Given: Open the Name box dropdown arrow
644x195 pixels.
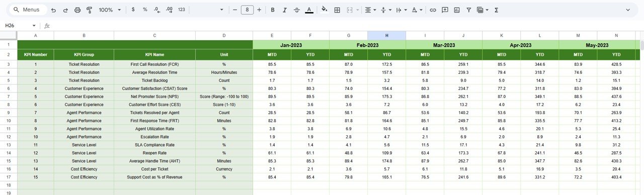Looking at the screenshot, I should click(x=34, y=26).
